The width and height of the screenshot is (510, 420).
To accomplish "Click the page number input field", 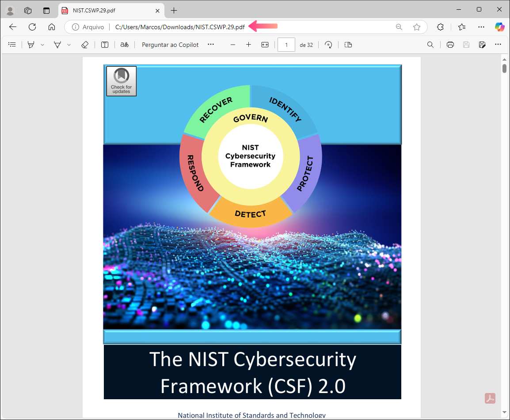I will point(286,45).
